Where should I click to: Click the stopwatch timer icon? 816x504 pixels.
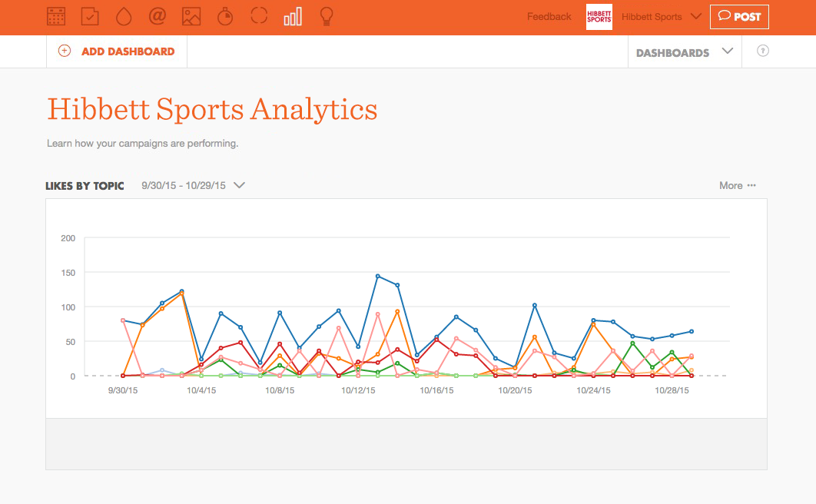tap(225, 17)
